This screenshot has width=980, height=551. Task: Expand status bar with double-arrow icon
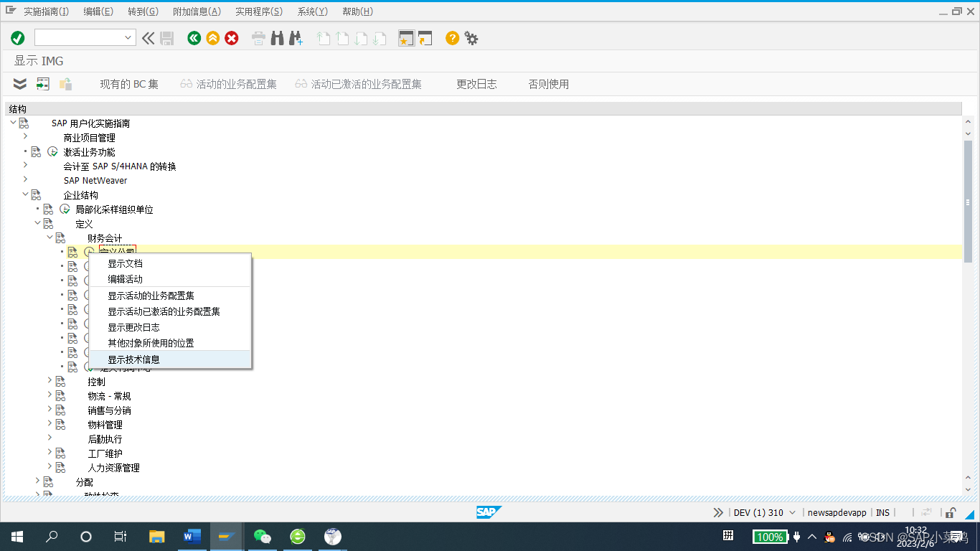click(718, 512)
